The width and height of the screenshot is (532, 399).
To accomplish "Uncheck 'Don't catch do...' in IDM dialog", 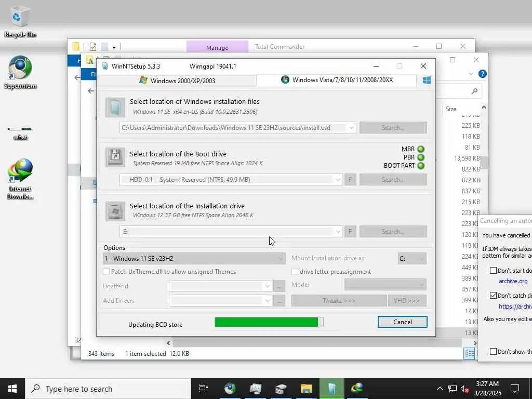I will coord(493,295).
